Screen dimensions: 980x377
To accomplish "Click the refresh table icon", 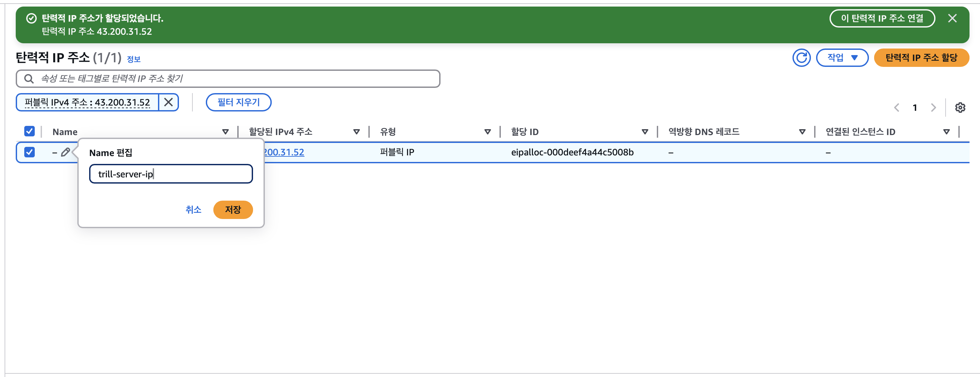I will 801,58.
